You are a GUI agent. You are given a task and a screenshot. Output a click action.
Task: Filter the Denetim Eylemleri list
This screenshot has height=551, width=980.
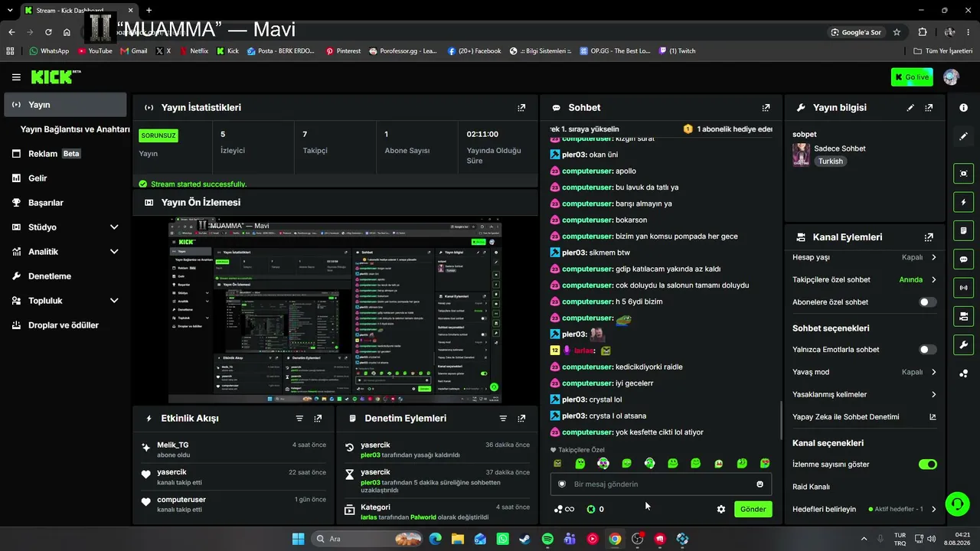503,419
